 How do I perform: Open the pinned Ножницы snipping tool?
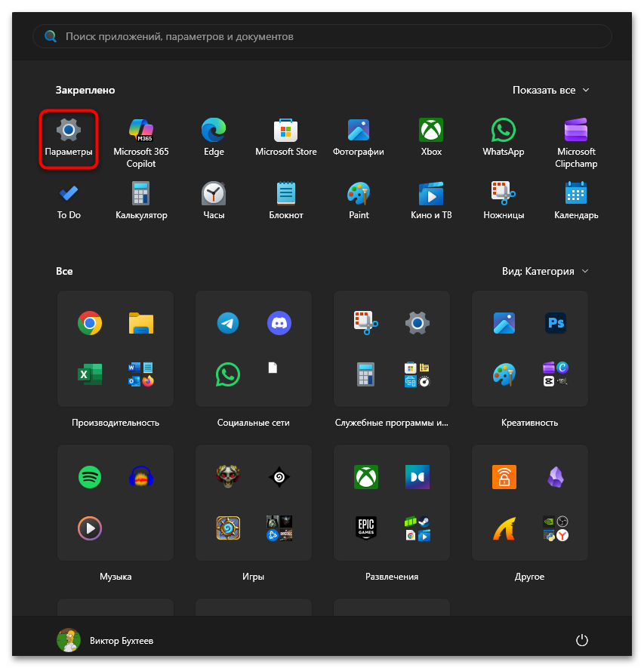coord(504,201)
